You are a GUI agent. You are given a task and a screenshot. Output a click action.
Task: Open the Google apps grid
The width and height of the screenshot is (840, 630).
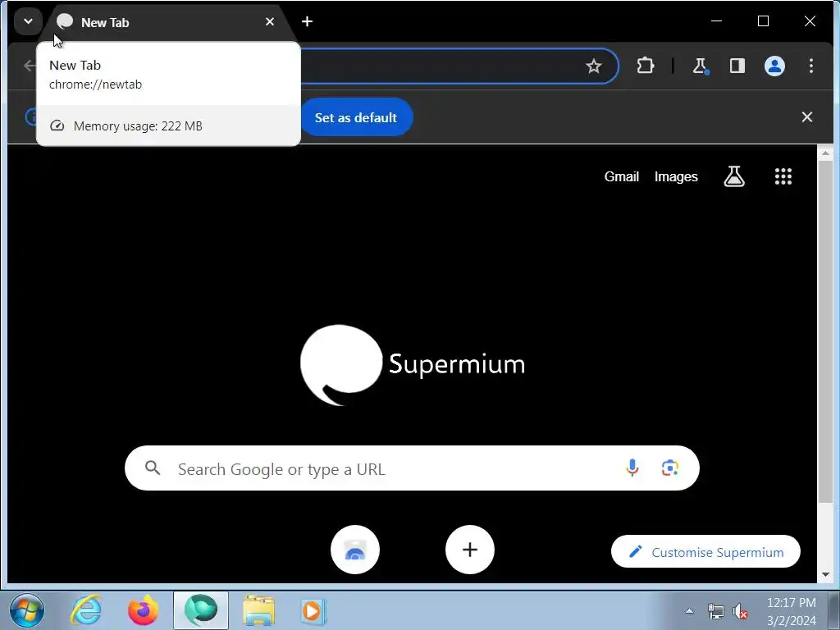click(x=783, y=176)
